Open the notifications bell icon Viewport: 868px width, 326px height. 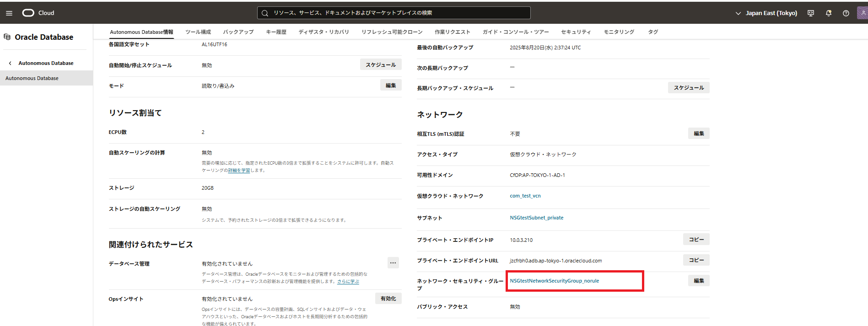pos(828,13)
